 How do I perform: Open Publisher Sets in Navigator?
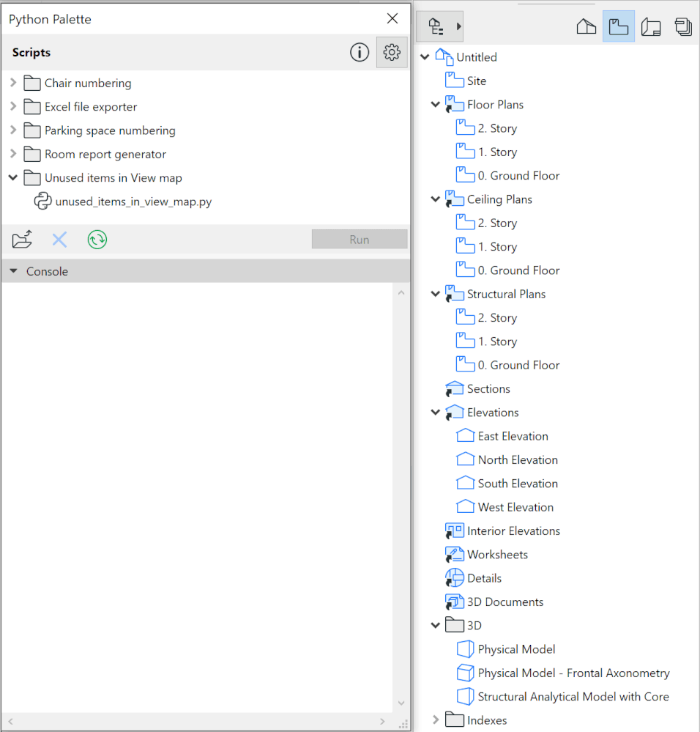pos(682,26)
